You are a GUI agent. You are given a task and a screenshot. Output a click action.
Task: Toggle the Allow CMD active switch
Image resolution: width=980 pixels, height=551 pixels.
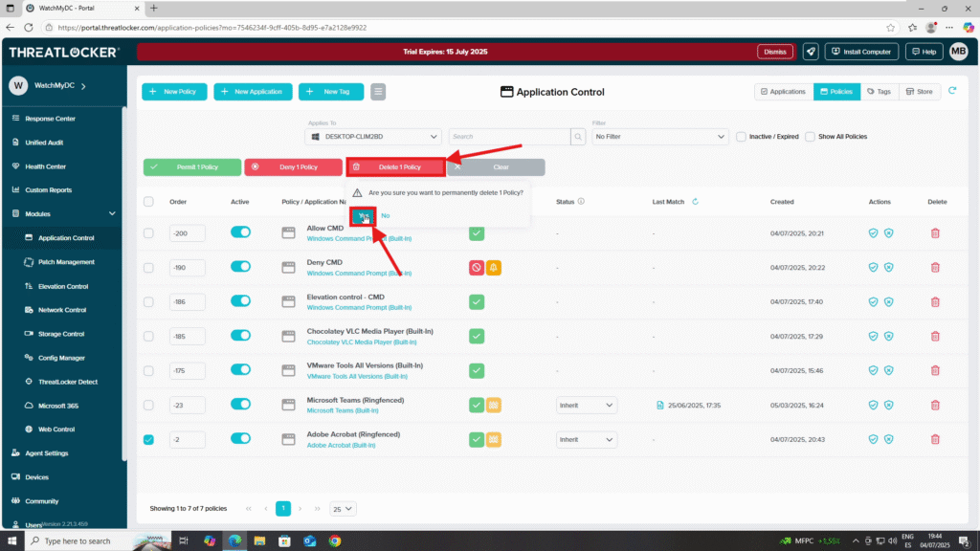(x=240, y=232)
